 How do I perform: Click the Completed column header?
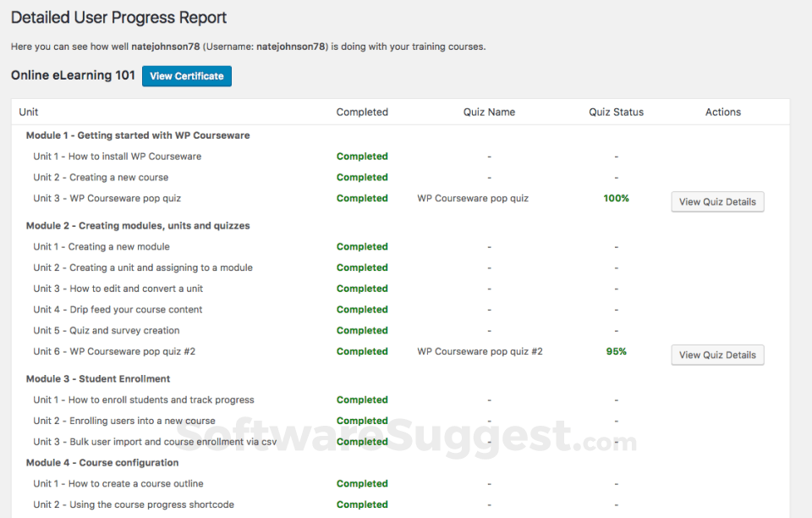(x=362, y=112)
